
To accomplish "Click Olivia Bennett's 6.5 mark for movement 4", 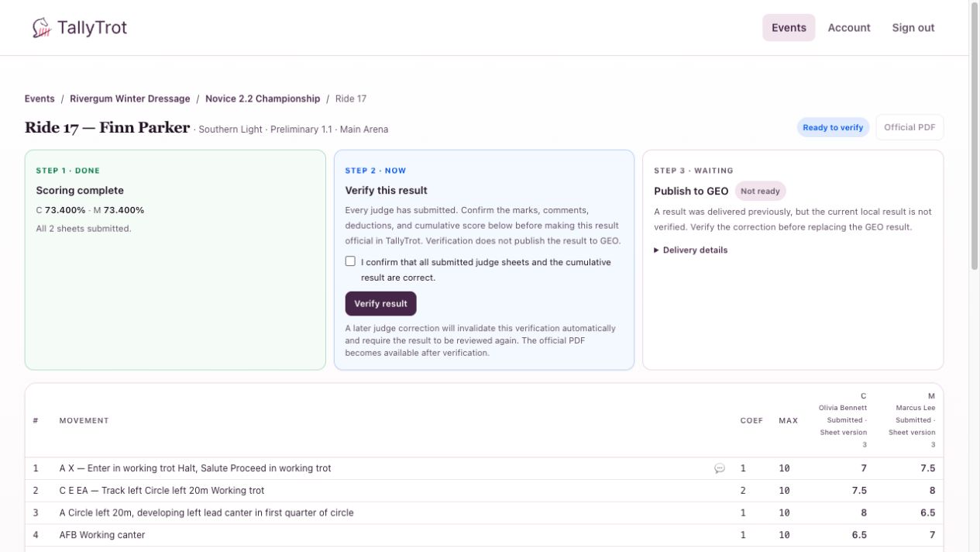I will point(858,535).
